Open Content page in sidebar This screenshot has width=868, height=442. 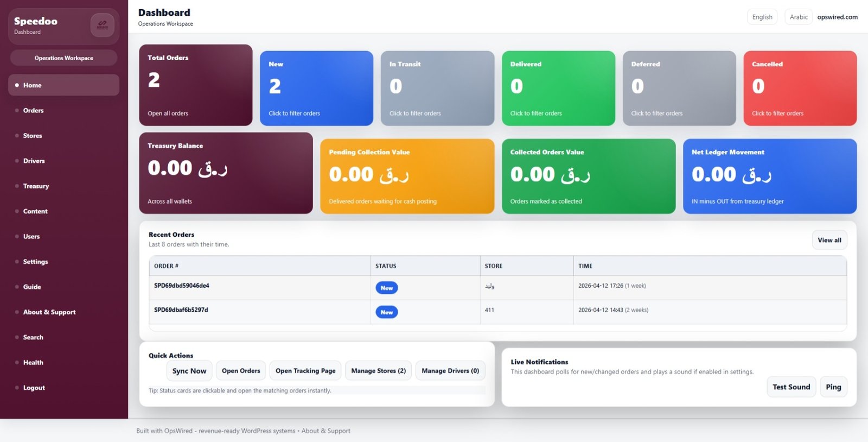coord(64,211)
